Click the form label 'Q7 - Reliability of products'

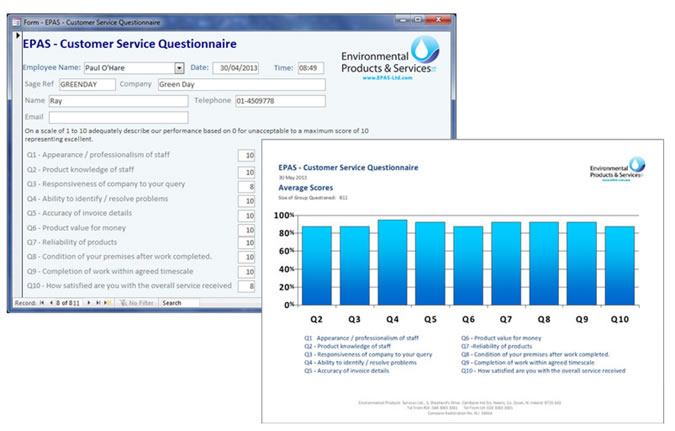[72, 242]
